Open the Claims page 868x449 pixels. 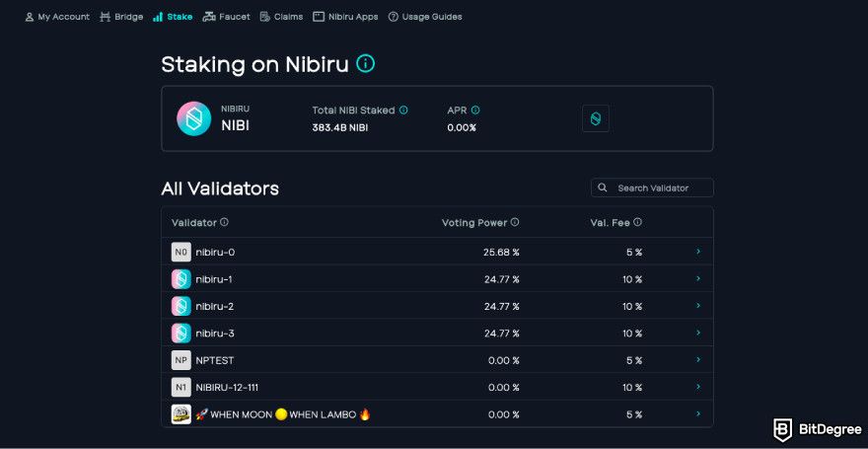click(x=281, y=17)
